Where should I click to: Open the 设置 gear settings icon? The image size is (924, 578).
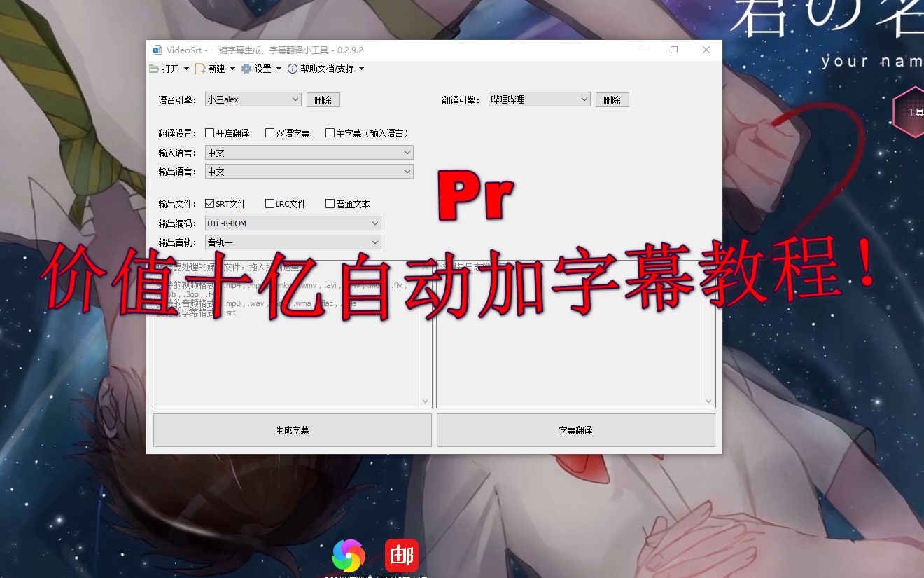click(x=246, y=68)
